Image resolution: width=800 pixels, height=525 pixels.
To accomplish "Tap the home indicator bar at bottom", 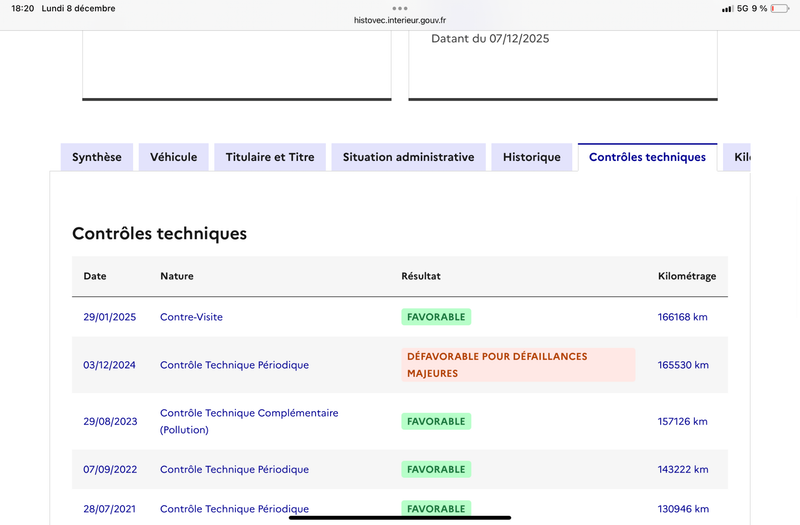I will pyautogui.click(x=400, y=517).
